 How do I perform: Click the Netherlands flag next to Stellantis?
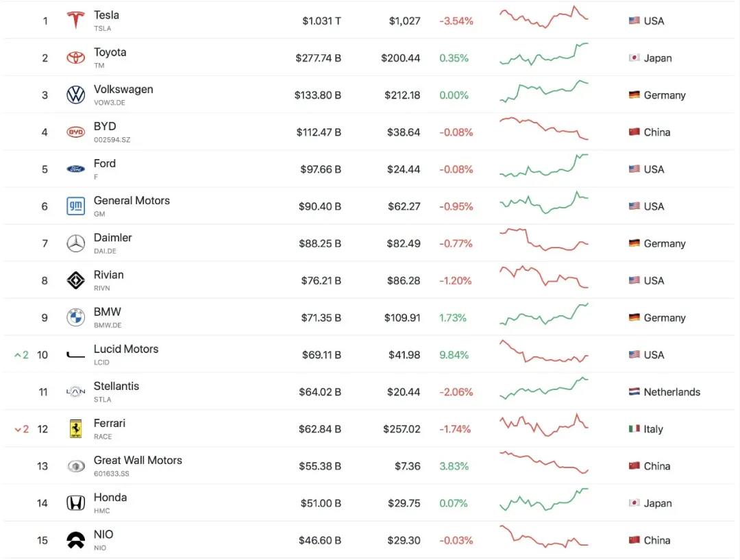pyautogui.click(x=634, y=391)
